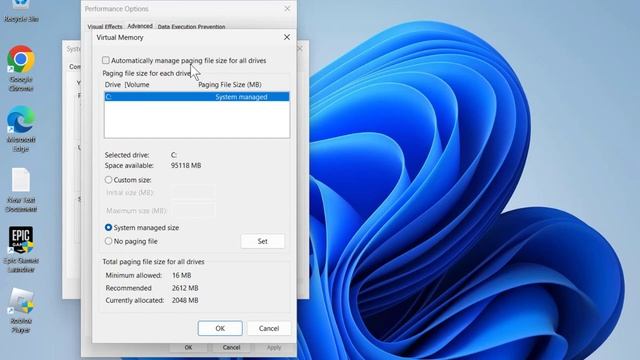The height and width of the screenshot is (360, 640).
Task: Confirm Virtual Memory with OK button
Action: click(220, 328)
